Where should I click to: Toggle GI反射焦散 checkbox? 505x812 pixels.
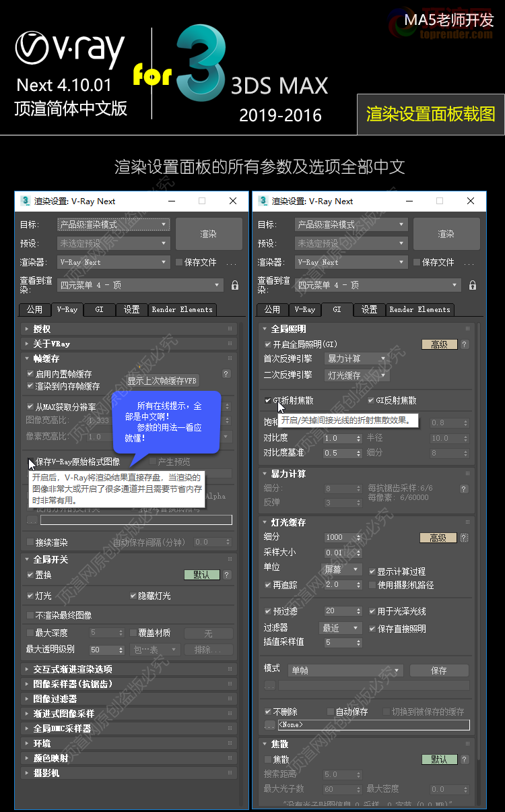tap(371, 400)
